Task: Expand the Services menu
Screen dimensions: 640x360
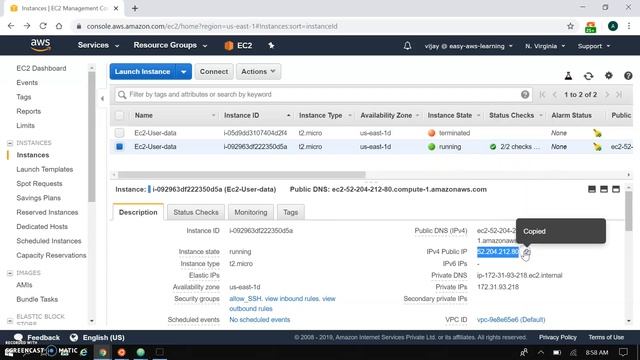Action: [x=98, y=45]
